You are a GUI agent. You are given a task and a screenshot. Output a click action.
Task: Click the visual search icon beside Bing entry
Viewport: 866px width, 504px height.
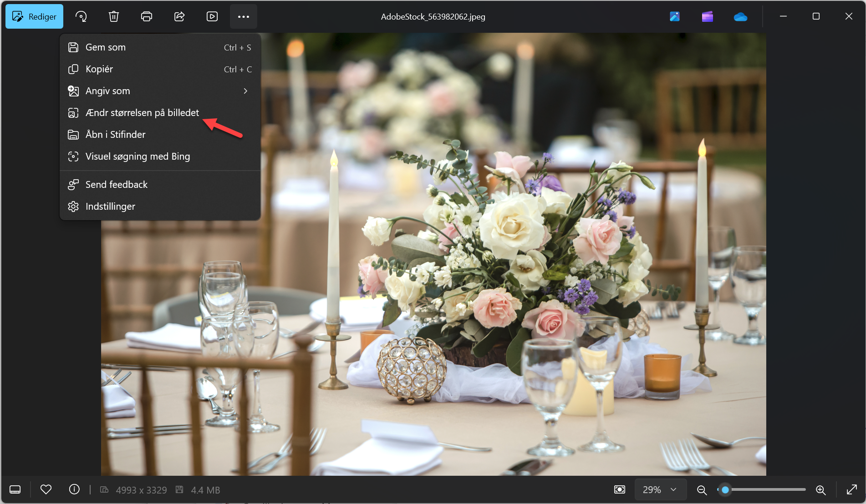[73, 156]
